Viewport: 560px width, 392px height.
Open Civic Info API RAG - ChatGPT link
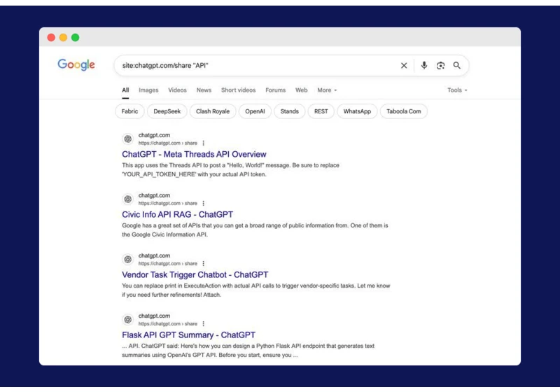click(x=178, y=215)
